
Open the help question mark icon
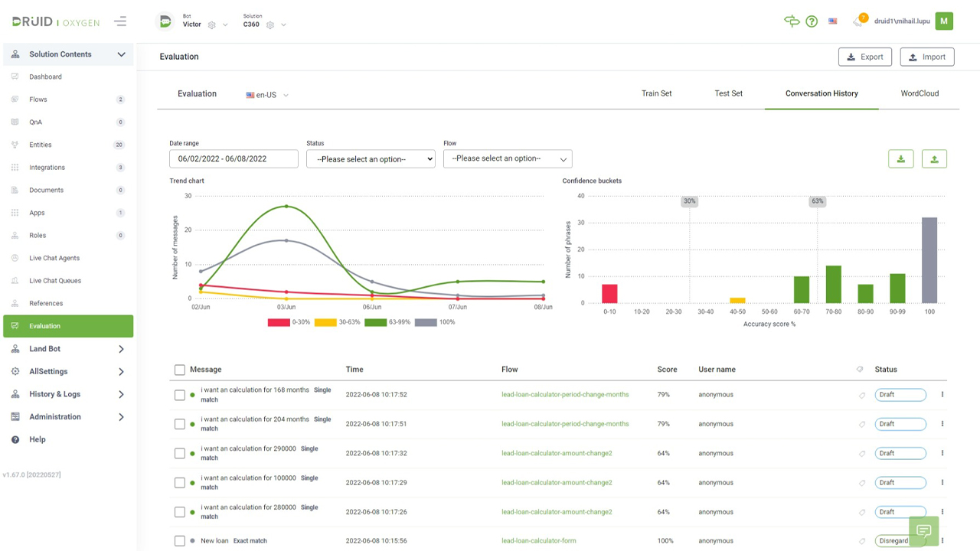point(812,21)
